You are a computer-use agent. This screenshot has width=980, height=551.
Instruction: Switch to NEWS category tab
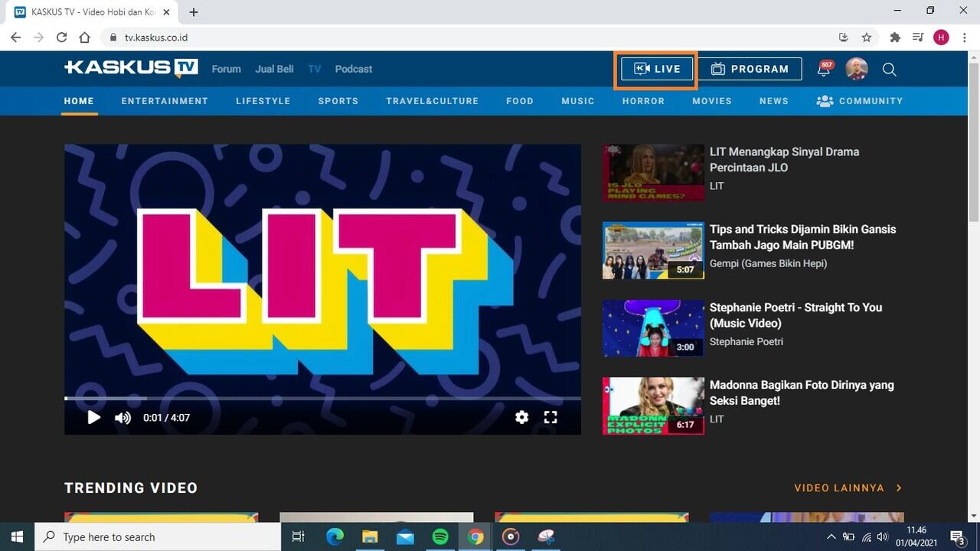click(774, 101)
